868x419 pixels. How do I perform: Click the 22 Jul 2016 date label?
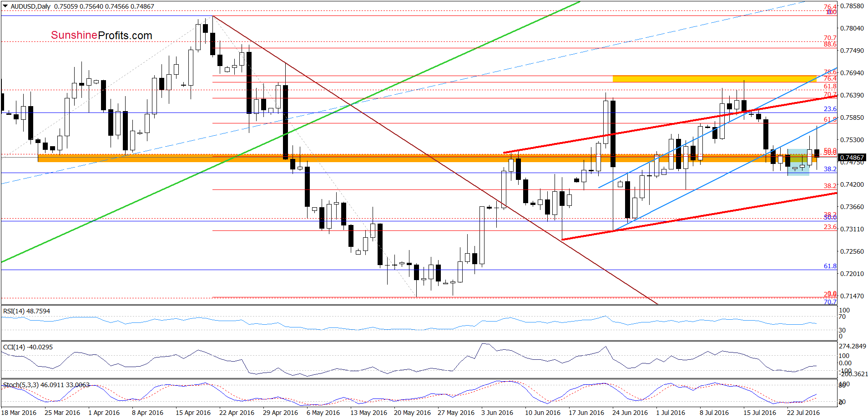coord(803,413)
